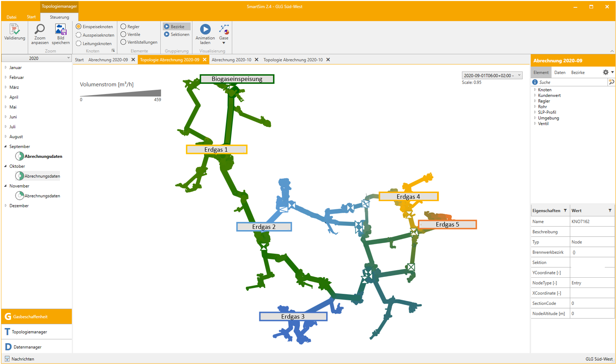Select the Einspeiseknoten radio option

(x=79, y=26)
